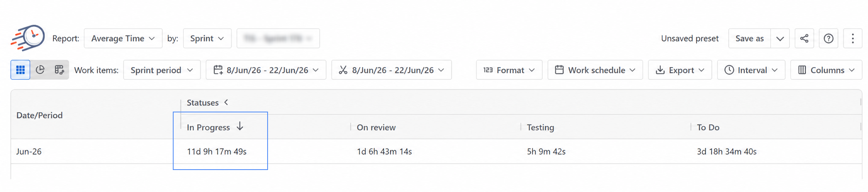Expand the Save as arrow dropdown
The image size is (868, 192).
(x=780, y=38)
